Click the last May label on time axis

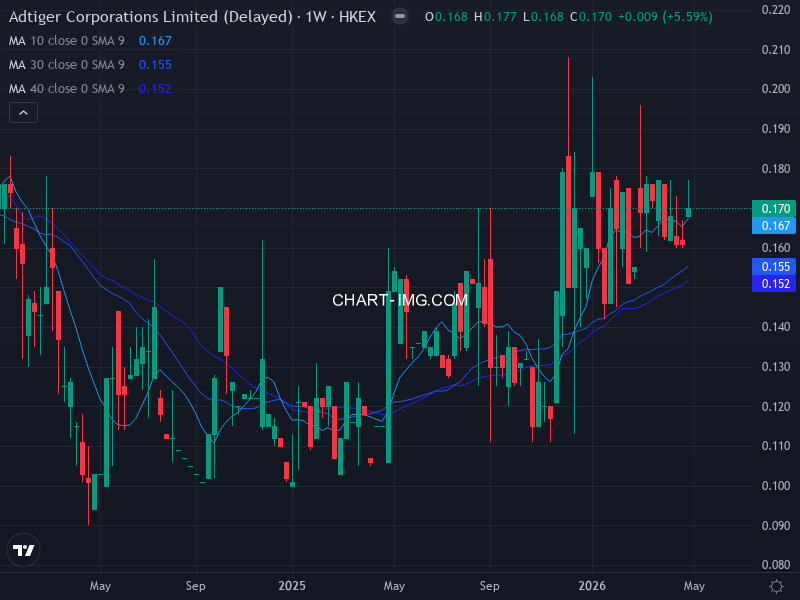click(694, 586)
